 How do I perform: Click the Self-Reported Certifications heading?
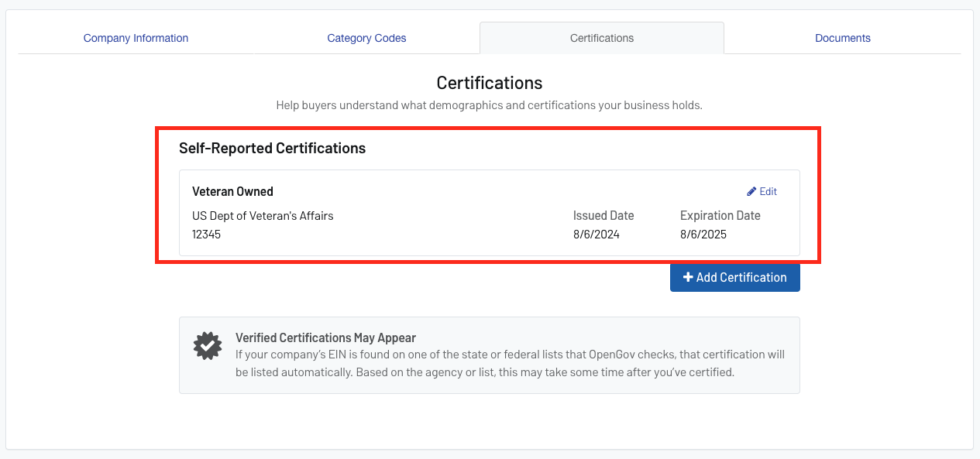273,148
